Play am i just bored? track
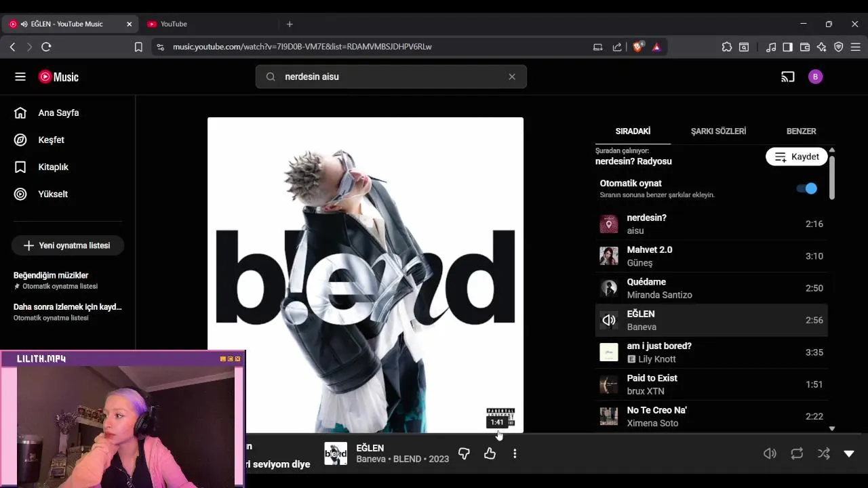The width and height of the screenshot is (868, 488). pos(711,352)
